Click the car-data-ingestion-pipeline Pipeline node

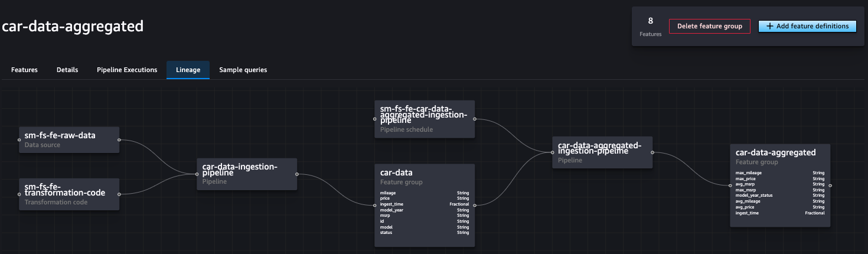(x=246, y=174)
